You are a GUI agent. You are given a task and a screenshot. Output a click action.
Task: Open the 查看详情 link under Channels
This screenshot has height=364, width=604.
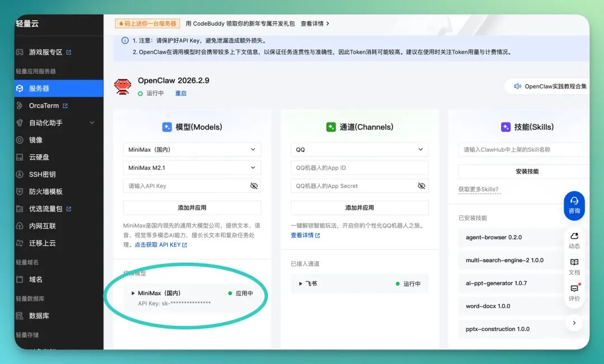[305, 235]
